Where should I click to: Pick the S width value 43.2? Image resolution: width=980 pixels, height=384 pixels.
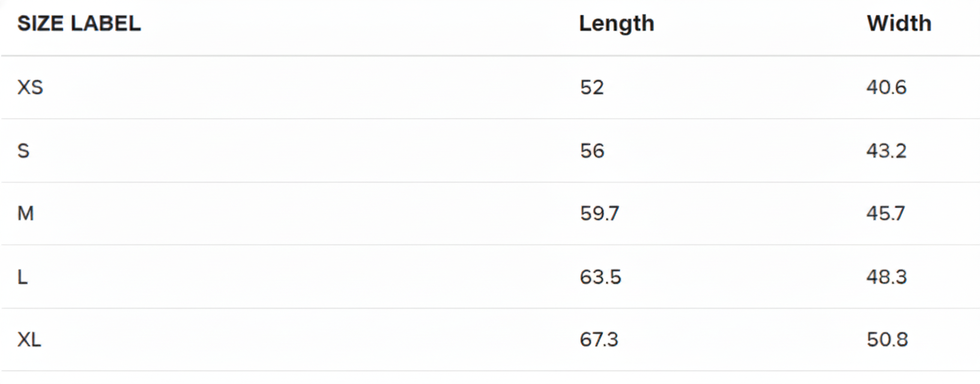886,151
